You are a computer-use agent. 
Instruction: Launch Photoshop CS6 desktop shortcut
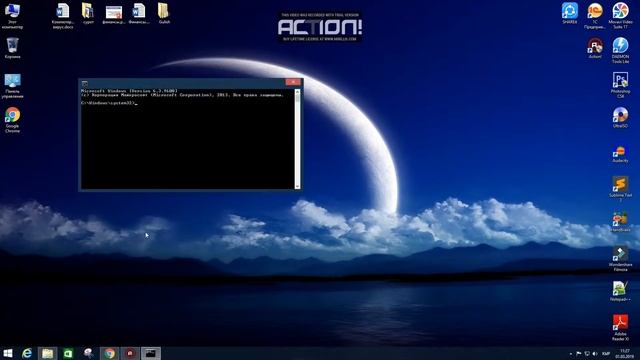pyautogui.click(x=620, y=85)
